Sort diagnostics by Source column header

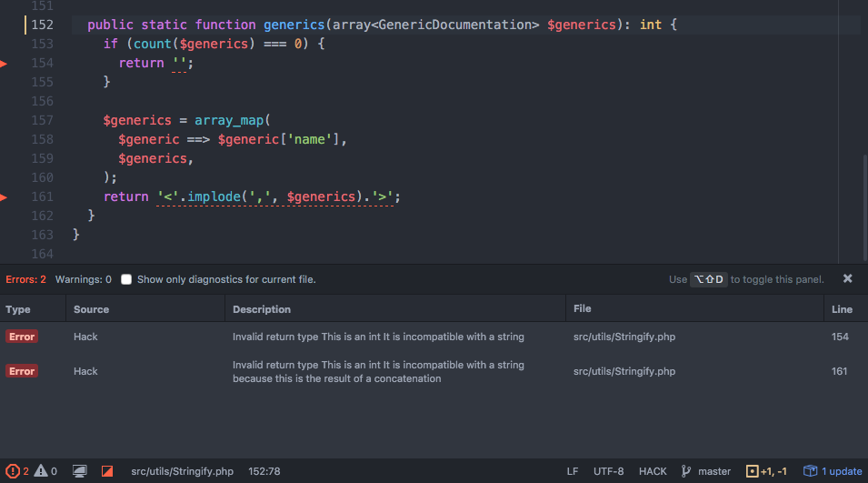coord(145,309)
